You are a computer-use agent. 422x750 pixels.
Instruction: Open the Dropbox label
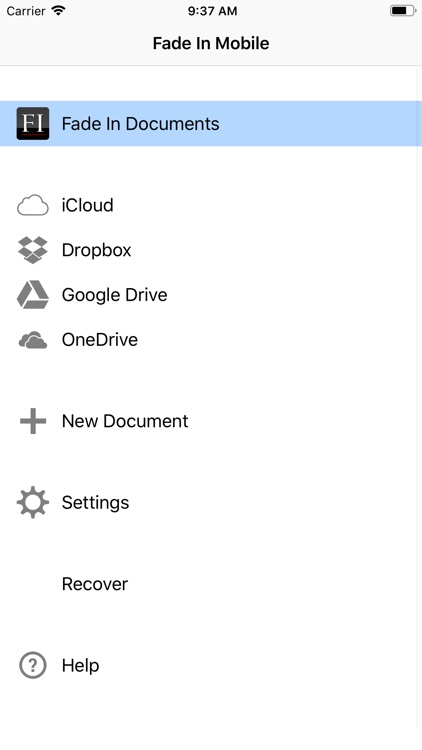[x=96, y=250]
